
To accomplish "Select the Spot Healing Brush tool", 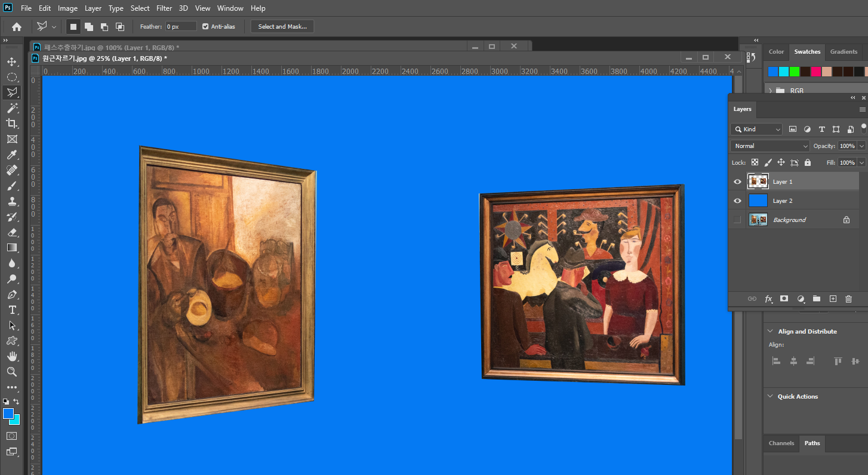I will coord(11,170).
